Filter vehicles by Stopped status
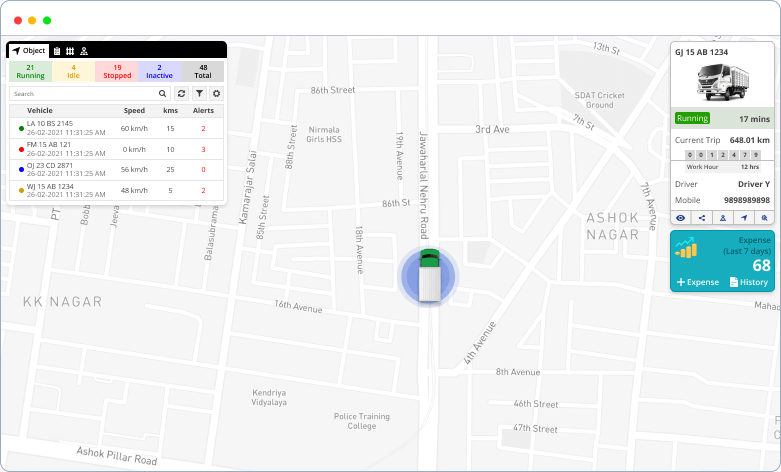Screen dimensions: 781x472 pos(117,71)
